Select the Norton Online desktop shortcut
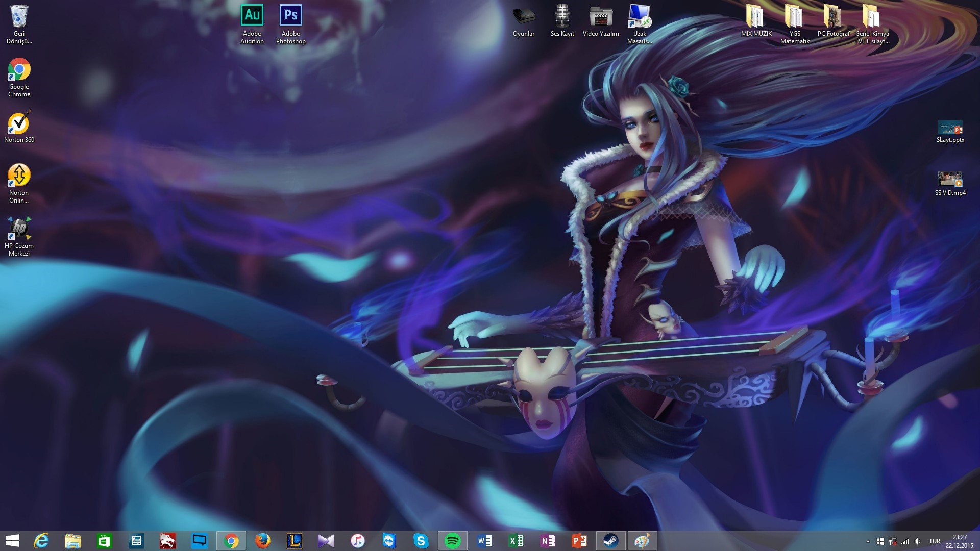Viewport: 980px width, 551px height. (19, 184)
